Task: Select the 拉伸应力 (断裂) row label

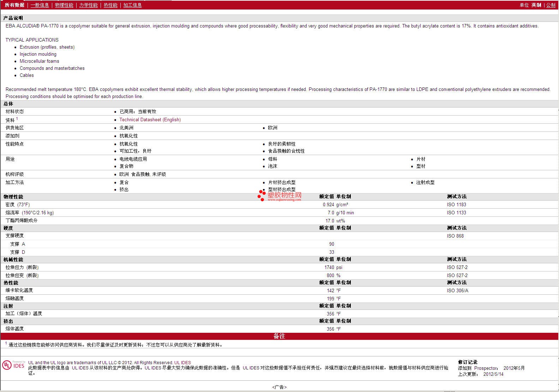Action: tap(22, 267)
